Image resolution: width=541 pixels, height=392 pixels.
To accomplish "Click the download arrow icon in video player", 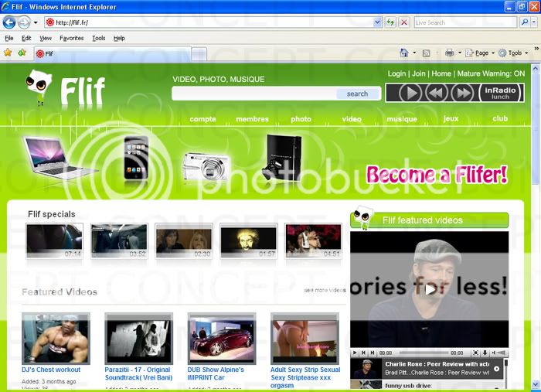I will [x=485, y=353].
